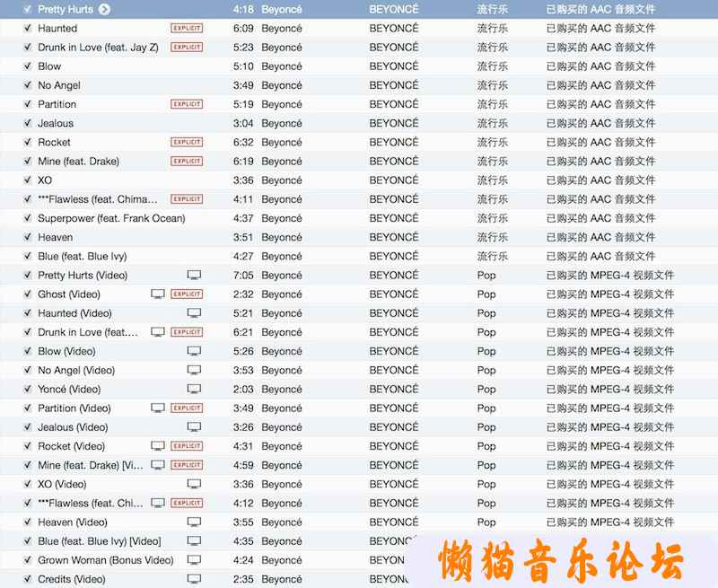Click BEYONCÉ album cell on XO row
This screenshot has height=588, width=718.
[x=394, y=180]
